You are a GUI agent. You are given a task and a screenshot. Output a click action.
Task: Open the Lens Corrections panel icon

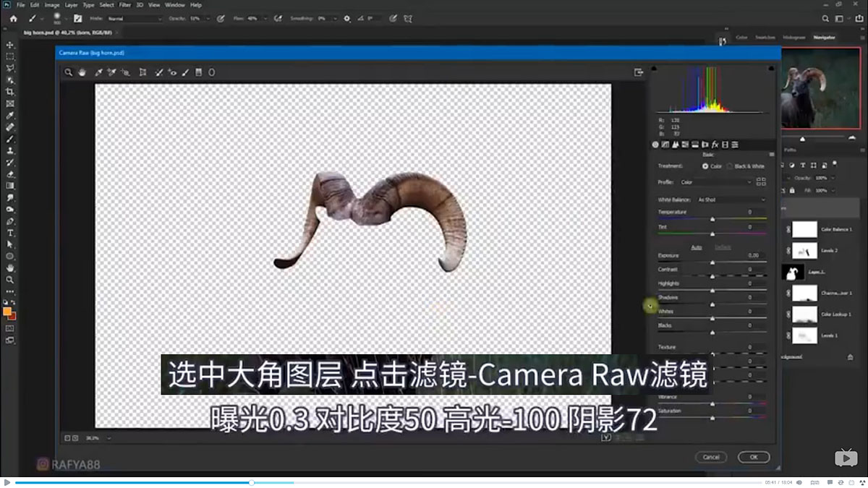coord(705,144)
